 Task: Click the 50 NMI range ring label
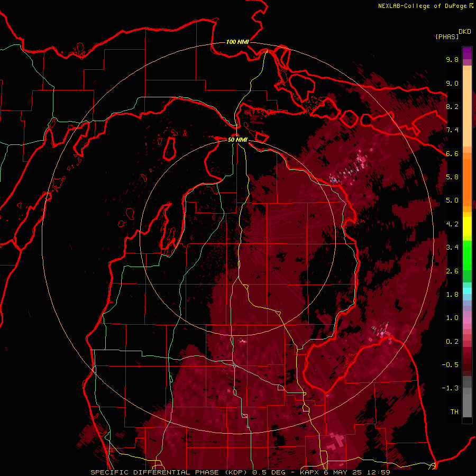[237, 140]
